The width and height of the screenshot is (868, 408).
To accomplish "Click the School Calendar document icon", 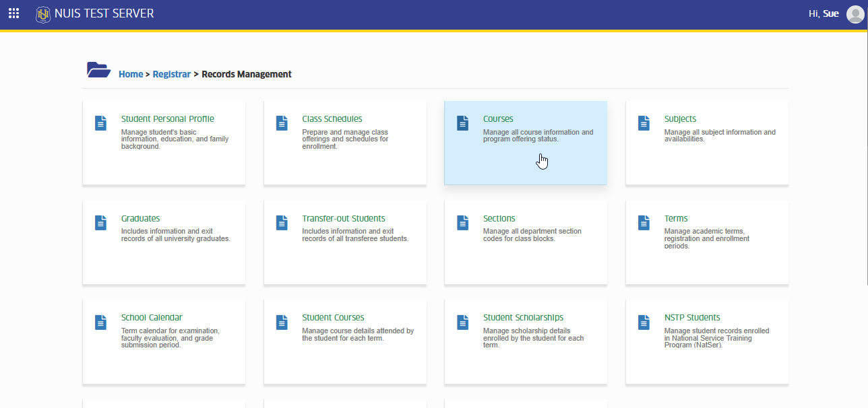I will coord(100,322).
